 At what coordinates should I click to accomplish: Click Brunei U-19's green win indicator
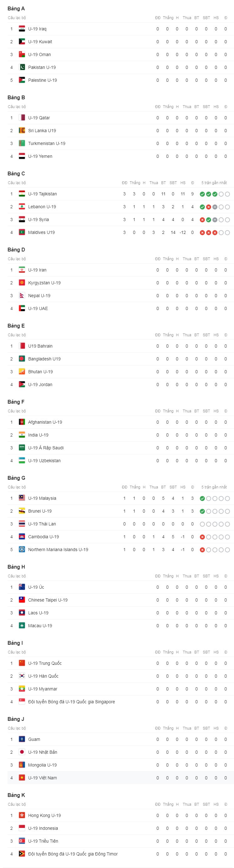pyautogui.click(x=202, y=512)
